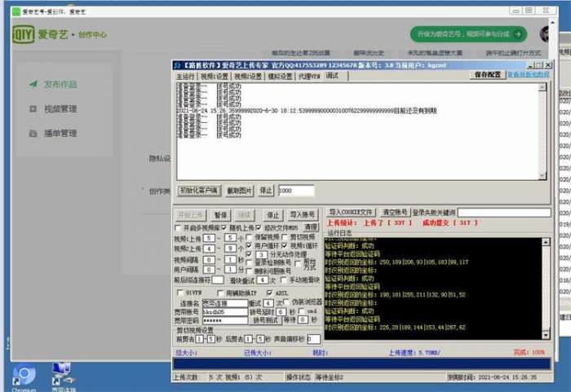
Task: Click the upload tool's title bar icon
Action: (177, 65)
